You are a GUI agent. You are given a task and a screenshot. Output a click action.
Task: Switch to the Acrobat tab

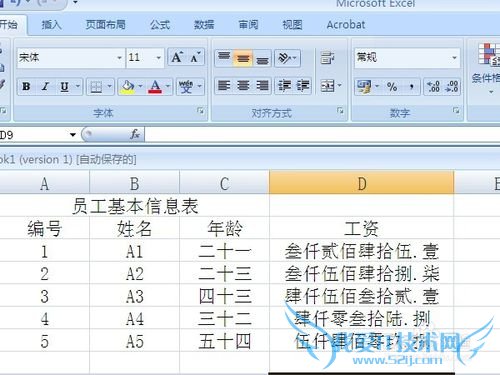346,25
